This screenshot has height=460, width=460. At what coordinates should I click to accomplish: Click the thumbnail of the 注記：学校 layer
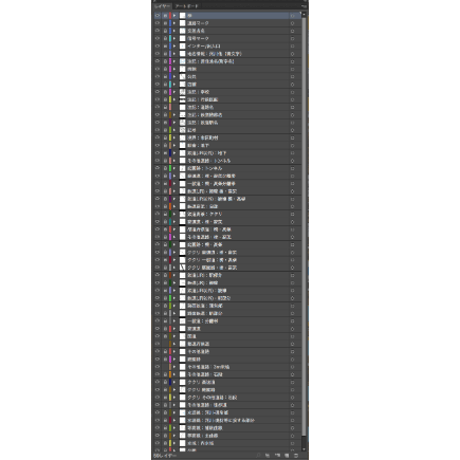pyautogui.click(x=183, y=92)
